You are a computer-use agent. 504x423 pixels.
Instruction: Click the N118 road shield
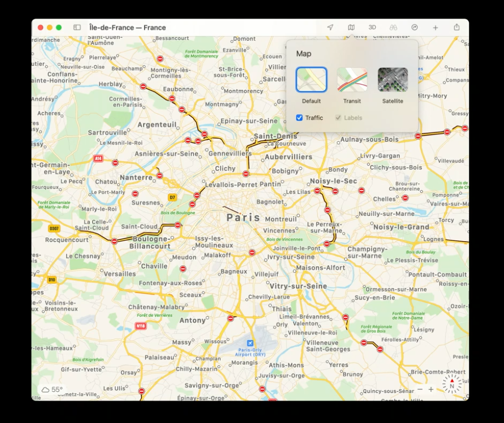pos(140,326)
